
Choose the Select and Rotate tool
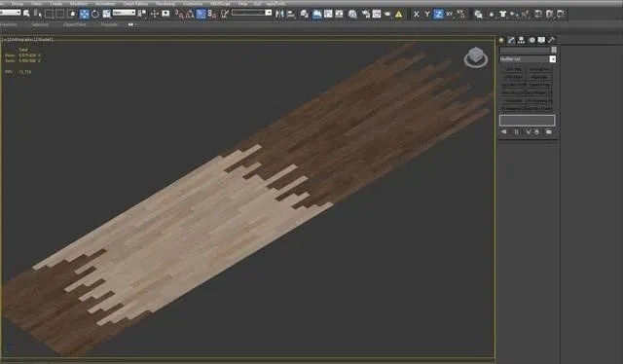pos(95,14)
